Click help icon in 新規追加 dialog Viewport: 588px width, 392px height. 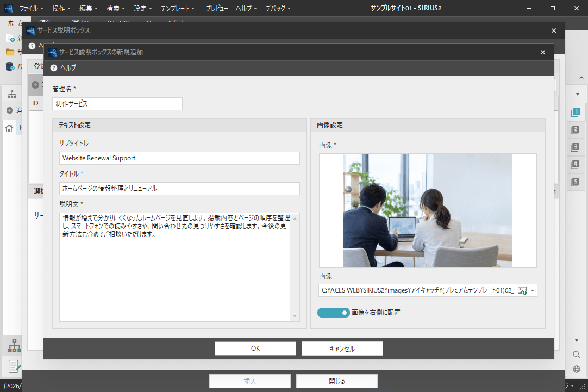point(54,68)
